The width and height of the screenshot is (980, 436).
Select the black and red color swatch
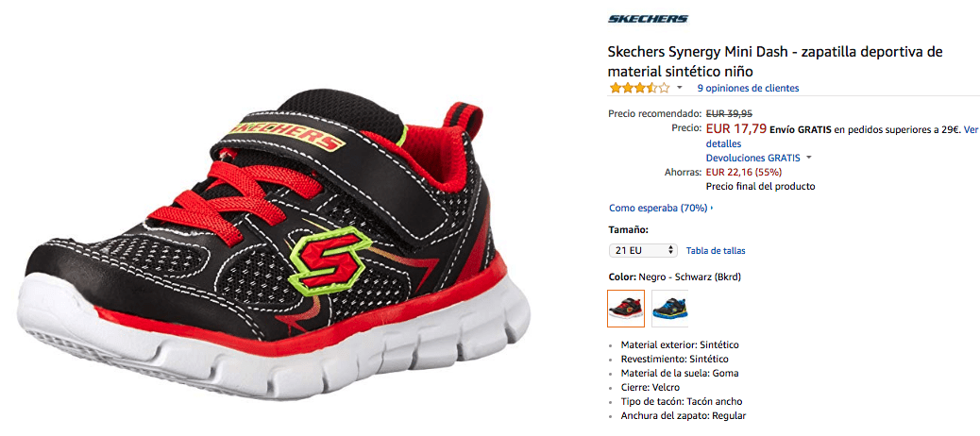[x=626, y=308]
